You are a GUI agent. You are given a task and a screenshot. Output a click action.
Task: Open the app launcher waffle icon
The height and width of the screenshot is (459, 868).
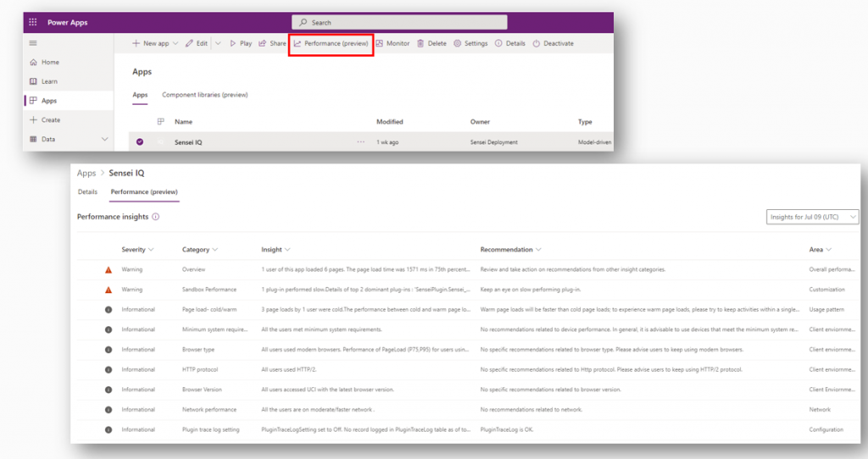tap(33, 22)
